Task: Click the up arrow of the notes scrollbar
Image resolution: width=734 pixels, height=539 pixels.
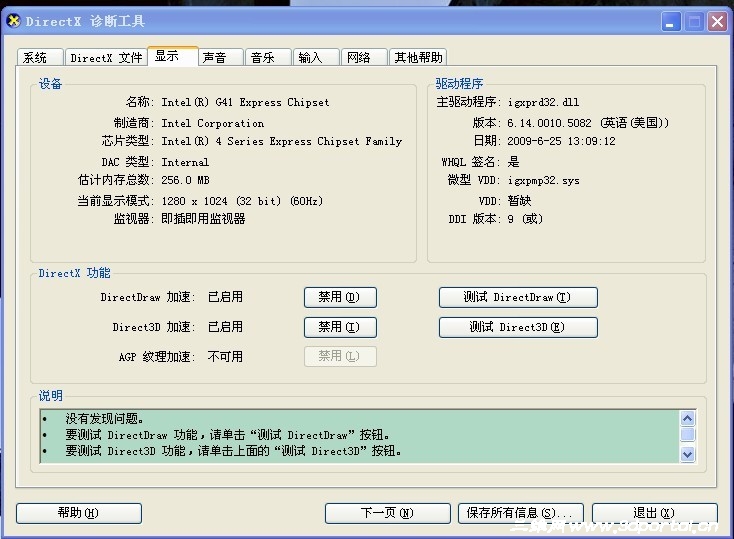Action: coord(687,418)
